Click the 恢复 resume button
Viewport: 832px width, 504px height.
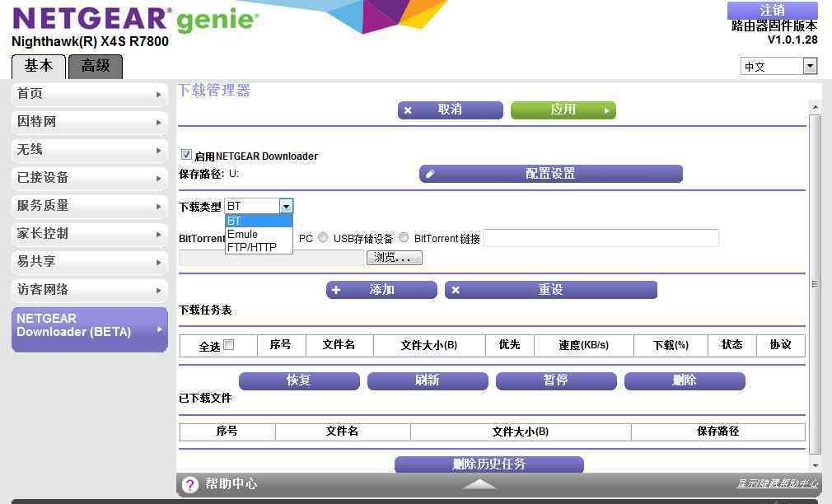click(299, 381)
